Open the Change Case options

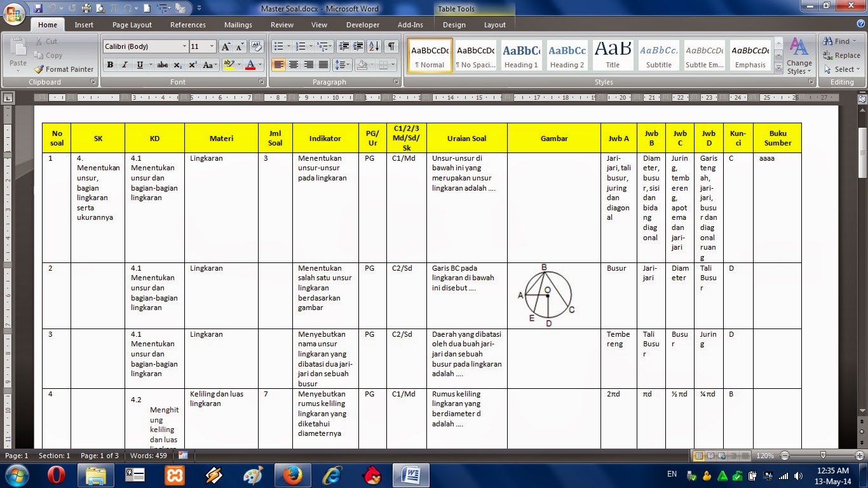click(209, 65)
